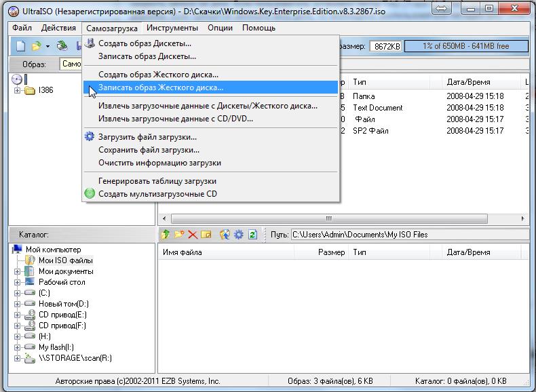536x392 pixels.
Task: Open dropdown arrow next to Open icon
Action: [47, 47]
